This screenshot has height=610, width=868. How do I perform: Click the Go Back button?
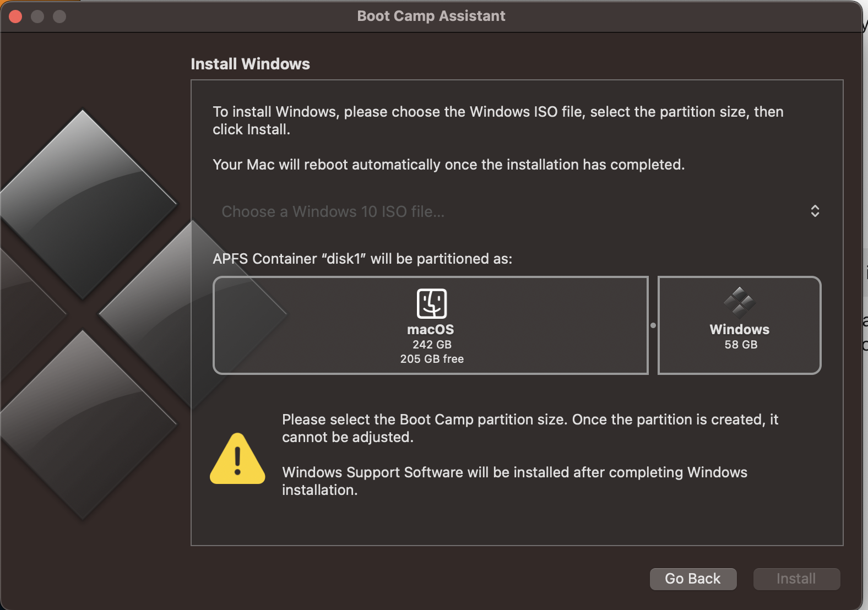[x=693, y=579]
